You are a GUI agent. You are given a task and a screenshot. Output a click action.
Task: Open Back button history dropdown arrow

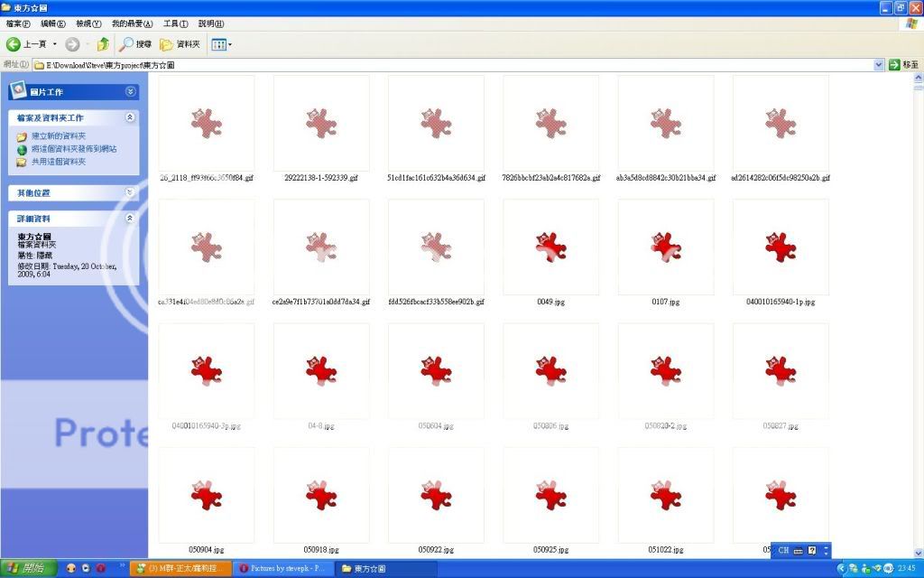pos(55,44)
